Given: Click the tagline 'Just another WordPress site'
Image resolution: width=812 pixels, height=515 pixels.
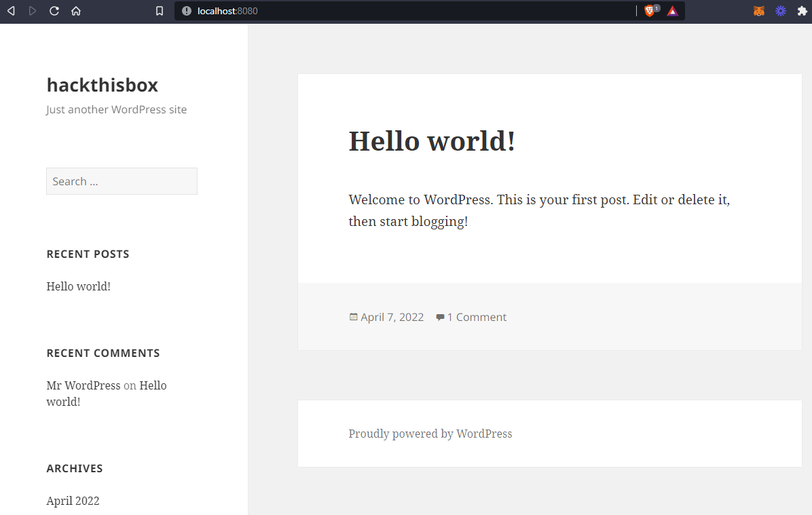Looking at the screenshot, I should click(x=117, y=110).
